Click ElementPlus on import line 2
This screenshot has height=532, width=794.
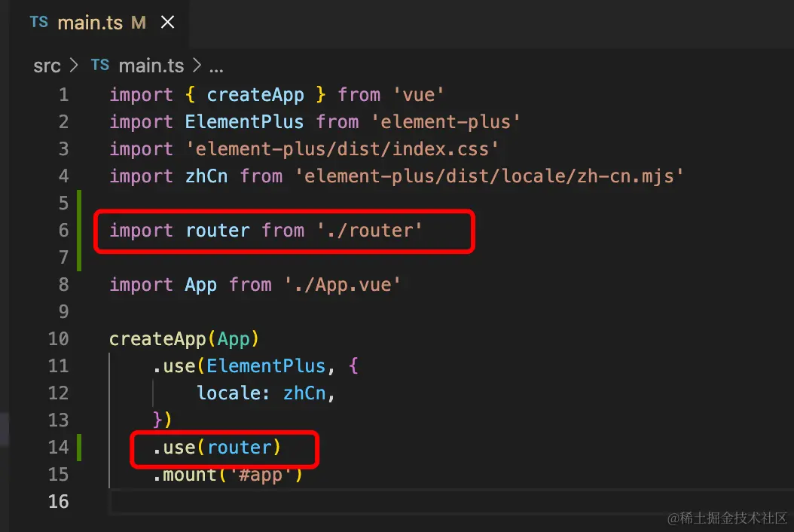pos(244,121)
